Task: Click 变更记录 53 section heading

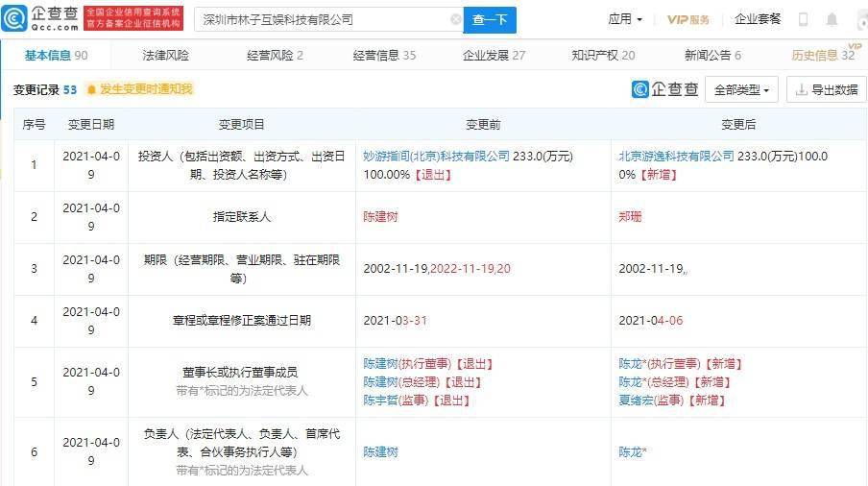Action: pos(45,89)
